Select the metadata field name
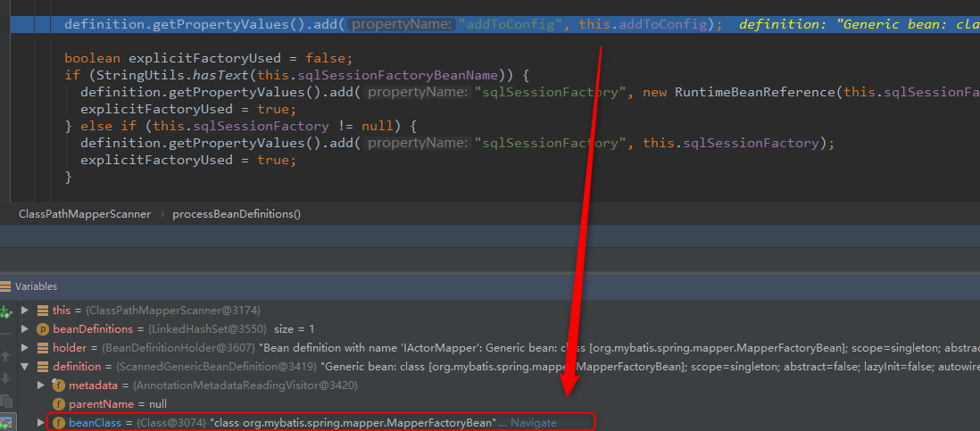980x431 pixels. click(x=91, y=385)
